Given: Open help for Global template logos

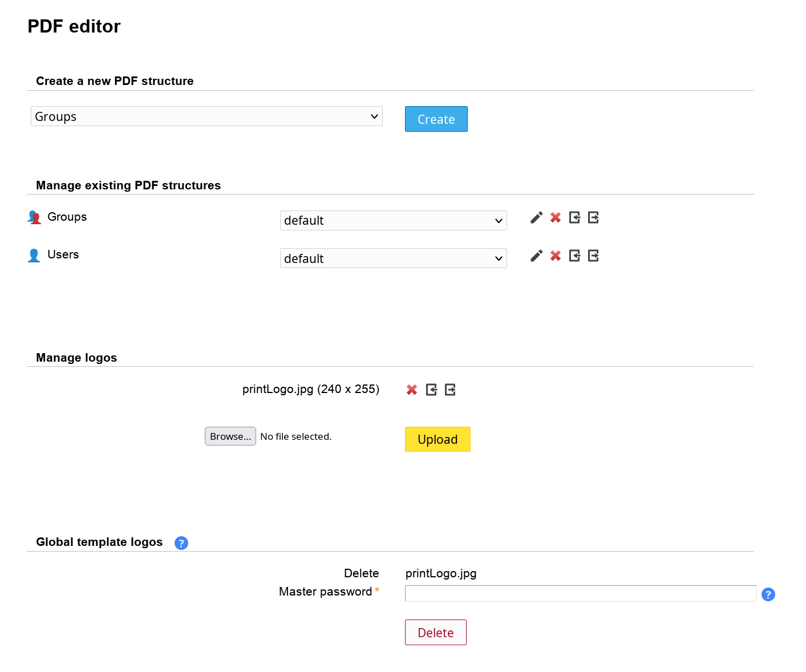Looking at the screenshot, I should click(x=181, y=543).
